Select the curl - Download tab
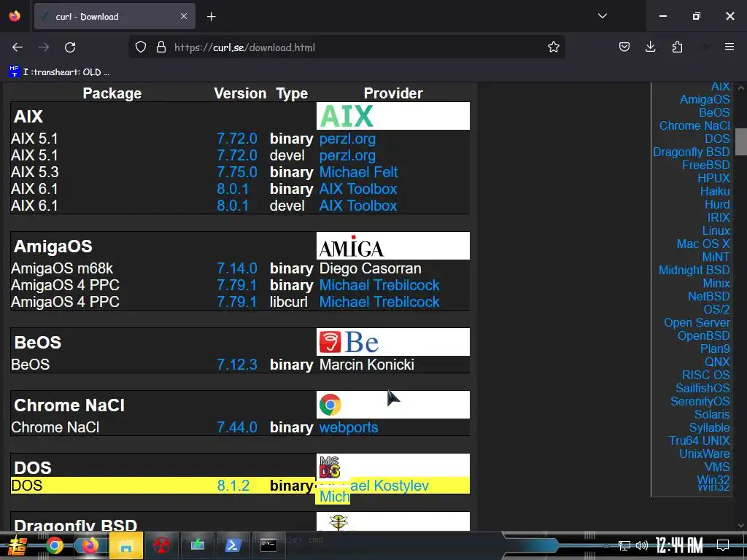747x560 pixels. (115, 17)
